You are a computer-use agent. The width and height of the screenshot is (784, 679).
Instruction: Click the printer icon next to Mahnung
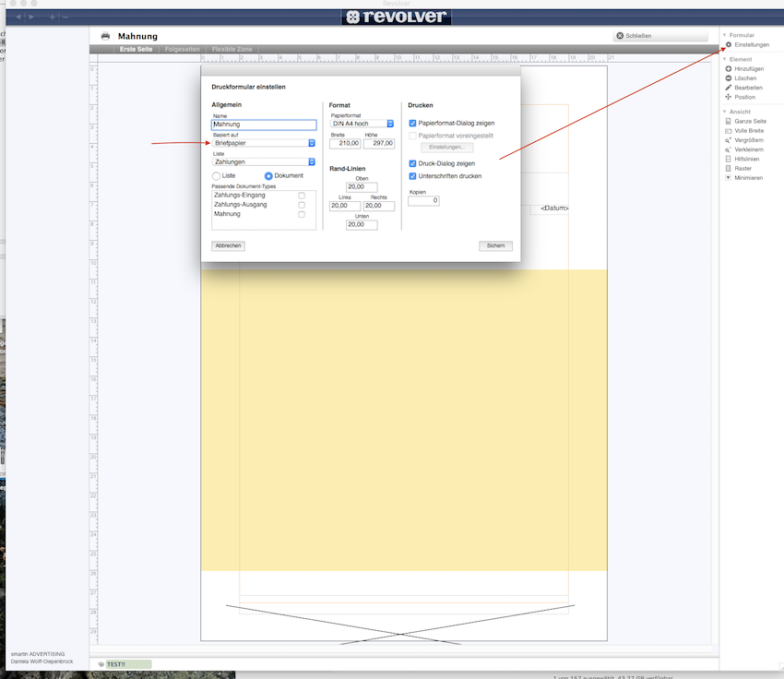click(x=105, y=36)
